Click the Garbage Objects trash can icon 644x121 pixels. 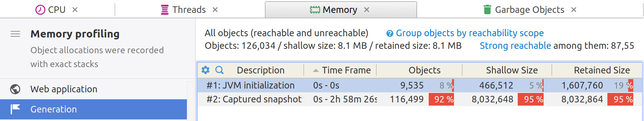pos(487,10)
